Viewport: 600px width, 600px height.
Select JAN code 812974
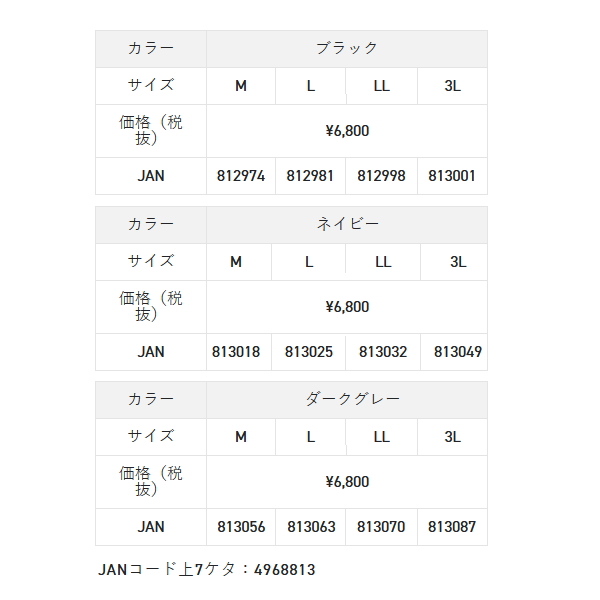[x=241, y=176]
